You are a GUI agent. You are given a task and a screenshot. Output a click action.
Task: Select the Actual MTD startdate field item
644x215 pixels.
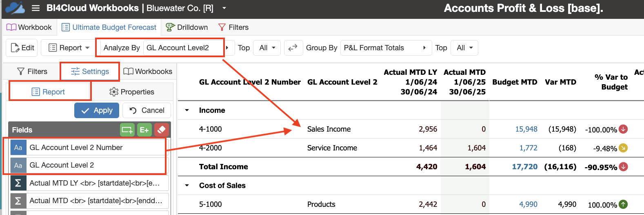[89, 201]
